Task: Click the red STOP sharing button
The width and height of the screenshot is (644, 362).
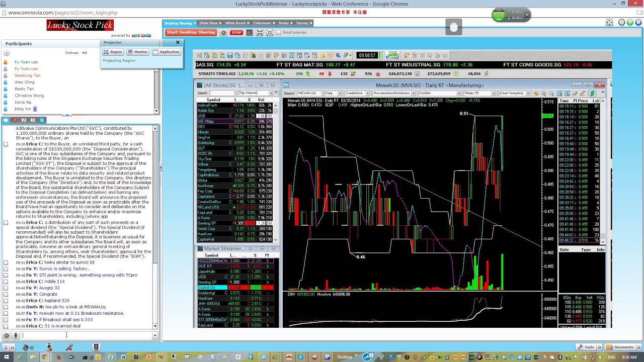Action: click(236, 33)
